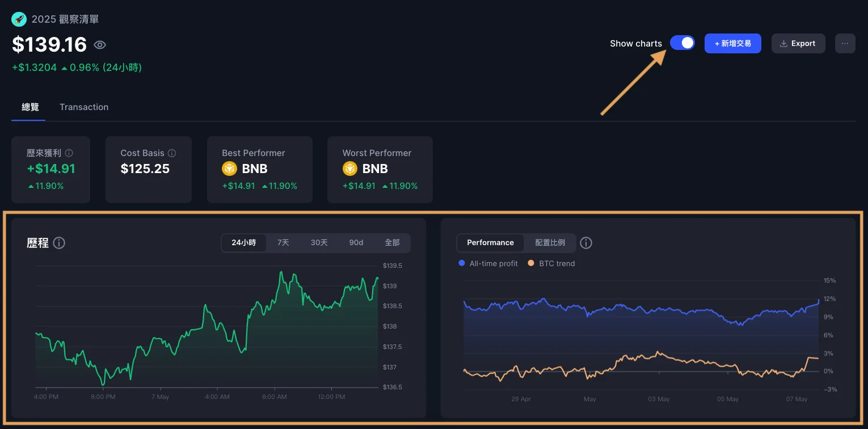Click BNB coin icon in Worst Performer

coord(349,169)
